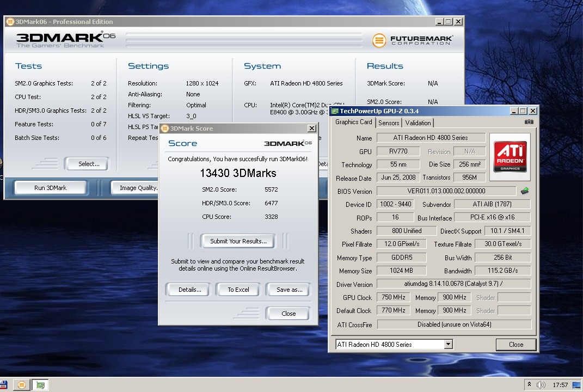The width and height of the screenshot is (583, 392).
Task: Click the GPU-Z screenshot camera icon
Action: pos(529,122)
